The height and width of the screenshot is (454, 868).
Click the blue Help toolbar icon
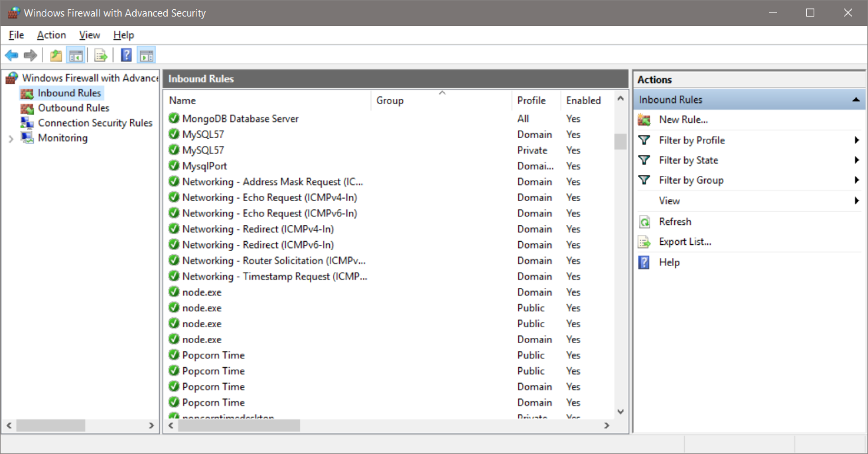pyautogui.click(x=126, y=55)
